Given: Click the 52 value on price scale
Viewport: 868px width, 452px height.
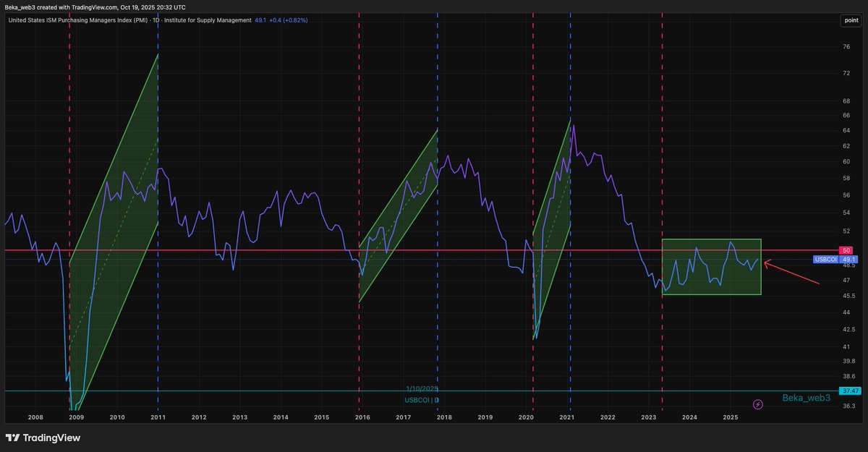Looking at the screenshot, I should (x=846, y=231).
